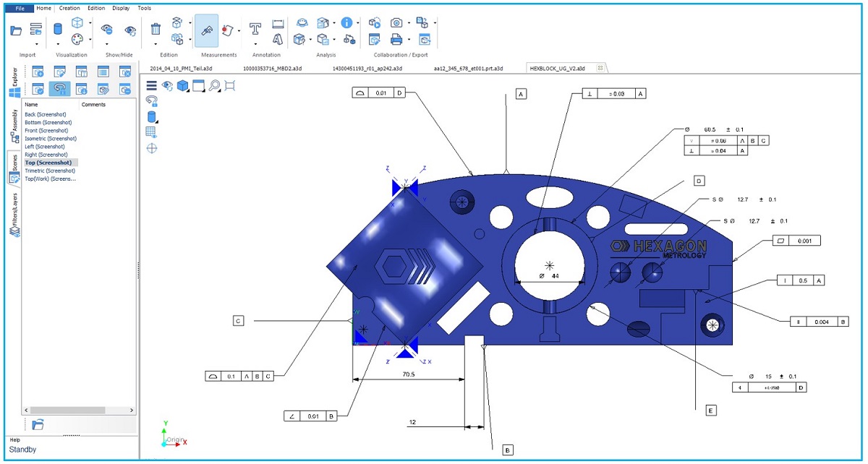Click the add scene icon with plus sign
The height and width of the screenshot is (464, 868).
click(x=38, y=72)
